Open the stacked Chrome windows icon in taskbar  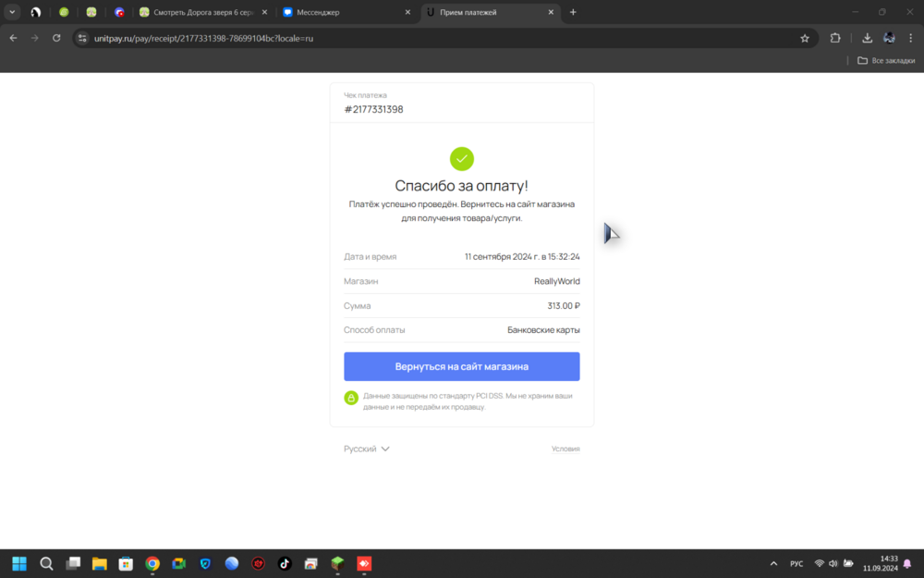311,564
